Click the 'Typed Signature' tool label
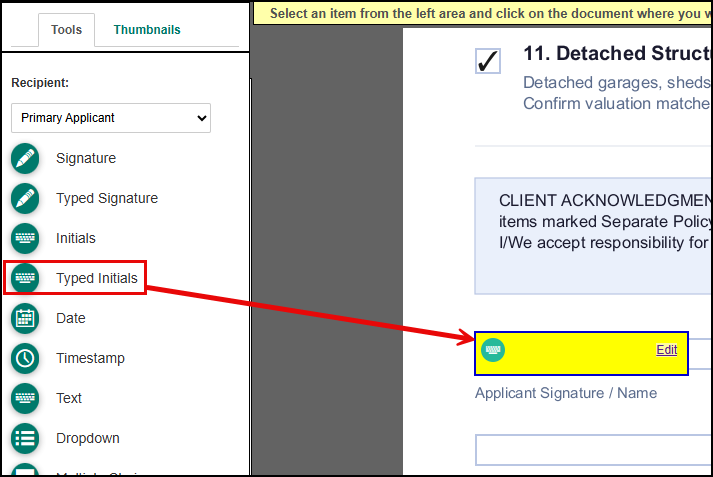 [107, 198]
